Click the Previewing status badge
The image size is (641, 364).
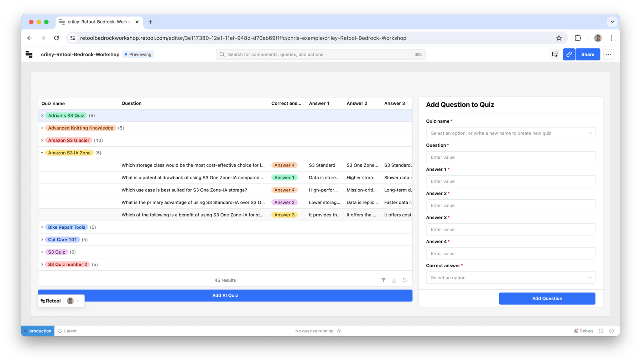(x=138, y=54)
